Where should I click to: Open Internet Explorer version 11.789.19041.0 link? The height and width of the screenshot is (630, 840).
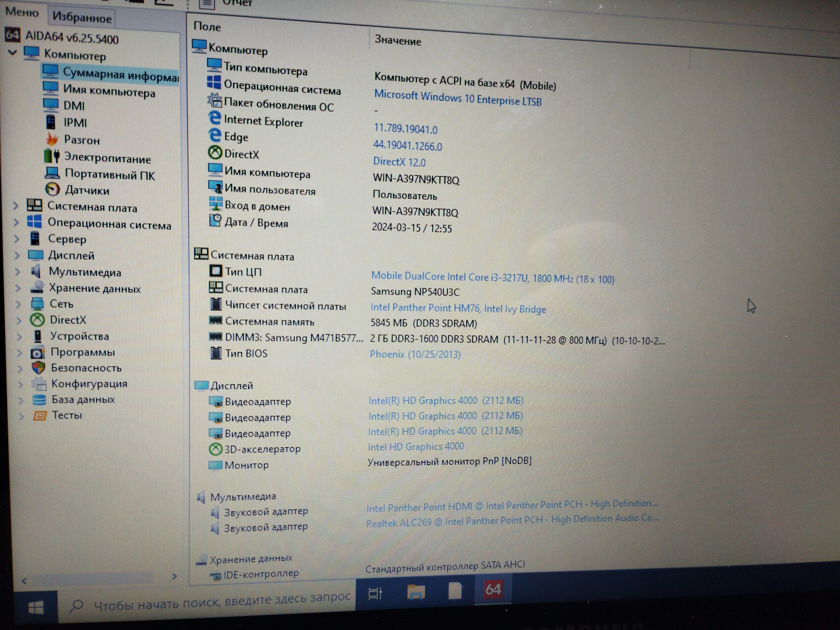[405, 129]
